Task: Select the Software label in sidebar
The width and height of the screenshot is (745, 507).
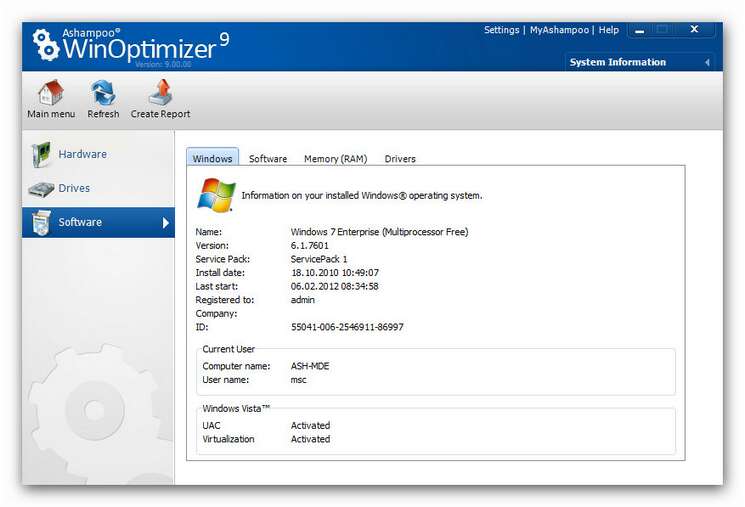Action: (80, 222)
